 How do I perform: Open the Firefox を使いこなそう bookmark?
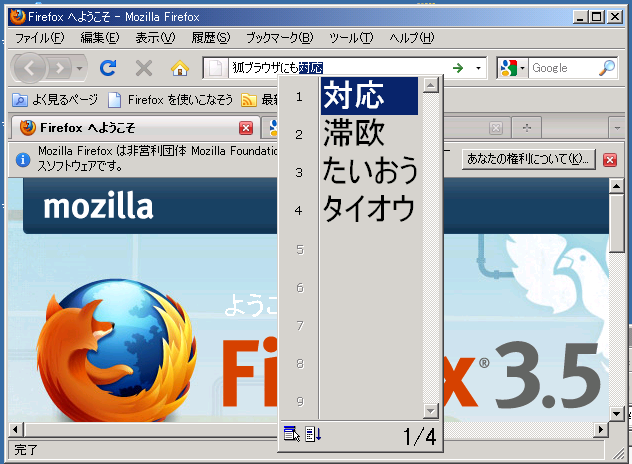pos(171,100)
